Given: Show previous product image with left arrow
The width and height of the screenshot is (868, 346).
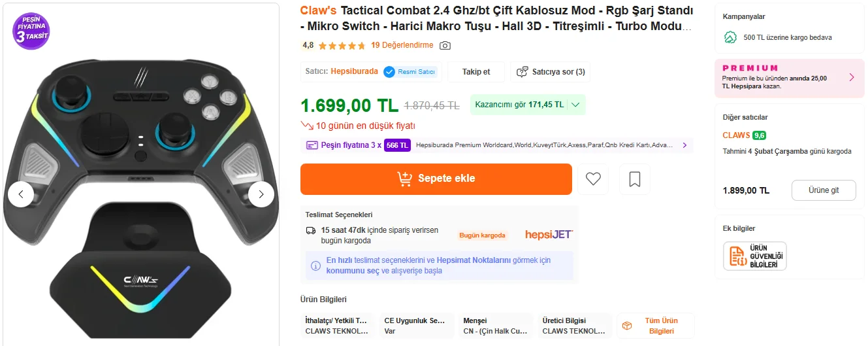Looking at the screenshot, I should 21,194.
